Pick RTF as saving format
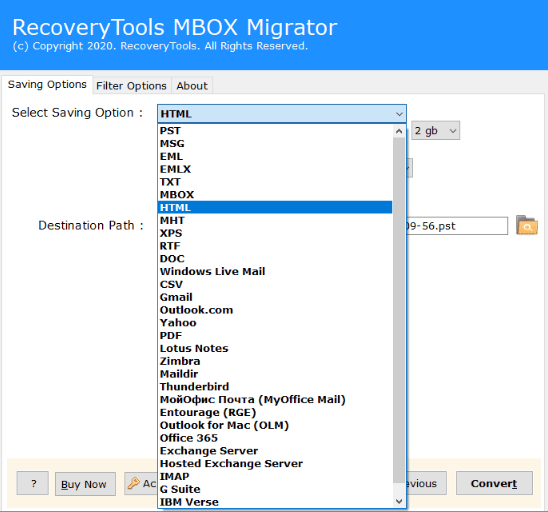Screen dimensions: 548x512 tap(275, 246)
